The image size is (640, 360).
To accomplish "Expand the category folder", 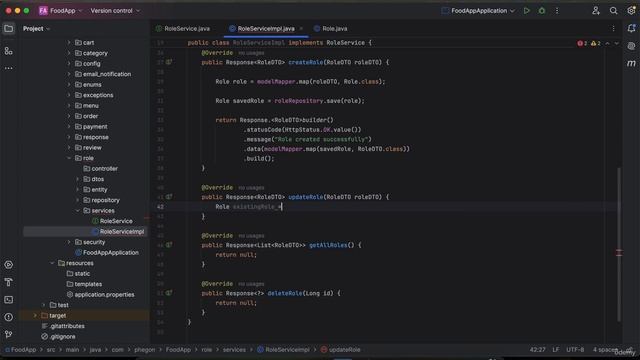I will 69,53.
